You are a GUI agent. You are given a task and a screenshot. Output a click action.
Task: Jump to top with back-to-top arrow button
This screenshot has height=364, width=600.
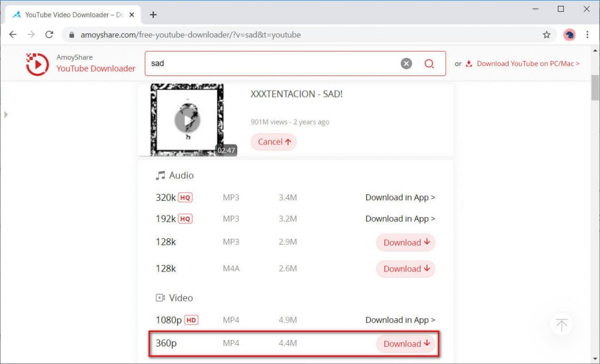point(561,325)
